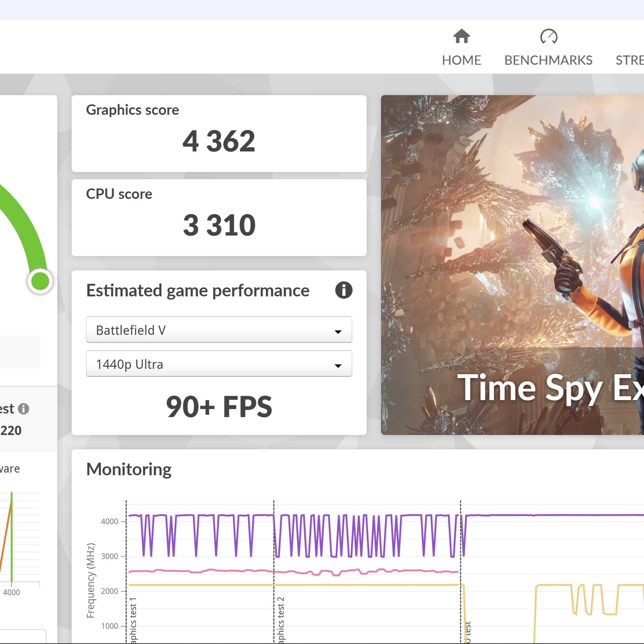The image size is (644, 644).
Task: Click the Time Spy Extreme preview image
Action: 512,265
